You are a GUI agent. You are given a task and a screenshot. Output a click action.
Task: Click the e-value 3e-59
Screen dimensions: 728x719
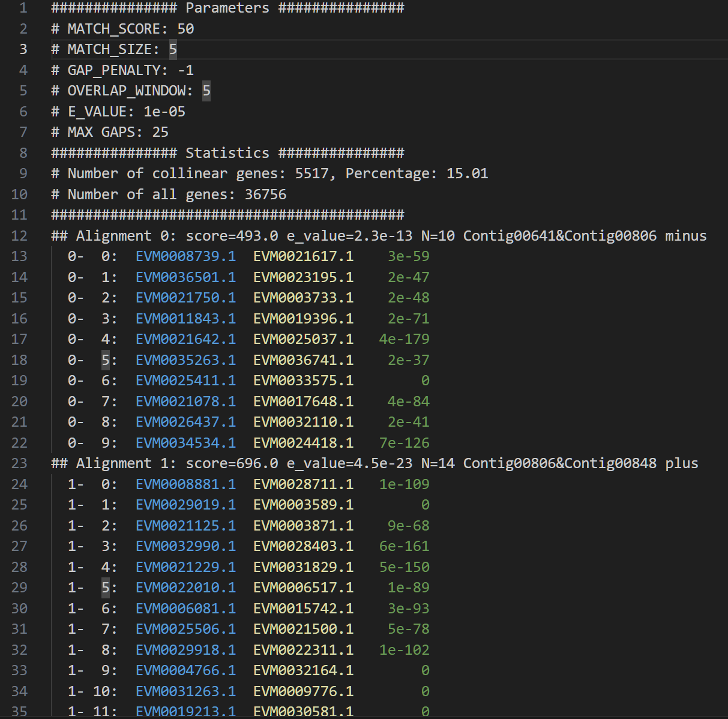coord(409,256)
